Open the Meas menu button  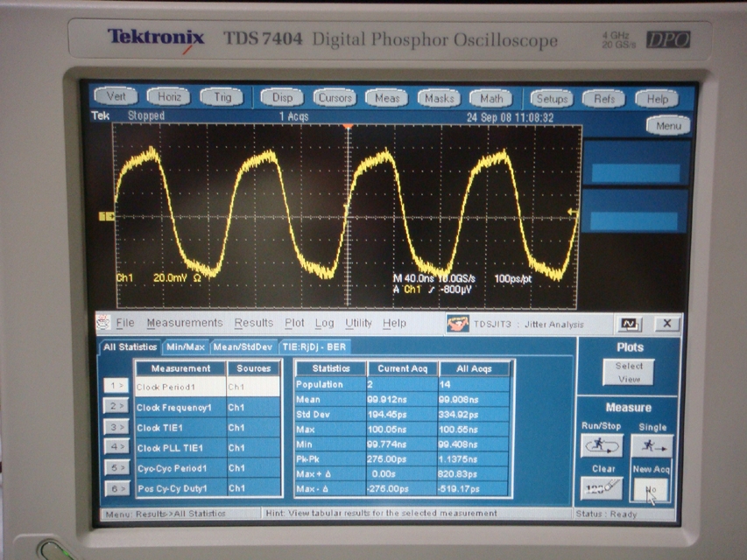click(x=387, y=99)
